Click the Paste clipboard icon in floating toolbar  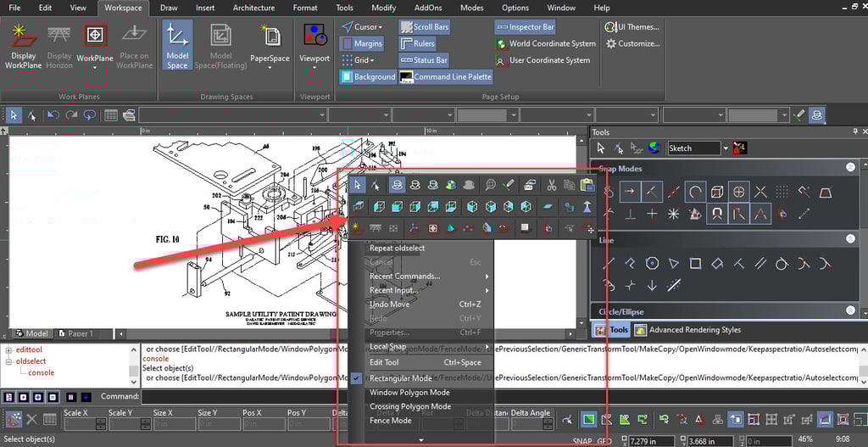pos(587,185)
